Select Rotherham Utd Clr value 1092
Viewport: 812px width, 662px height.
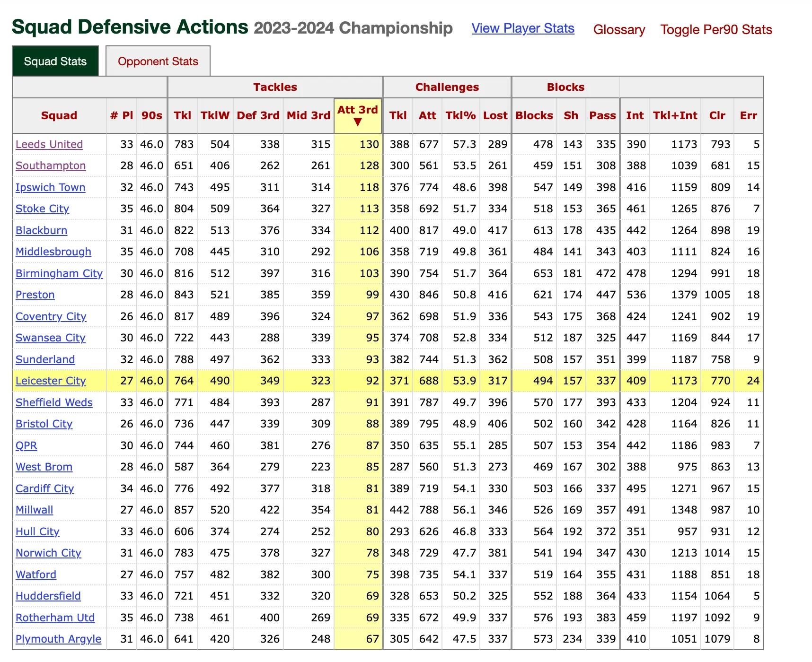pos(717,618)
